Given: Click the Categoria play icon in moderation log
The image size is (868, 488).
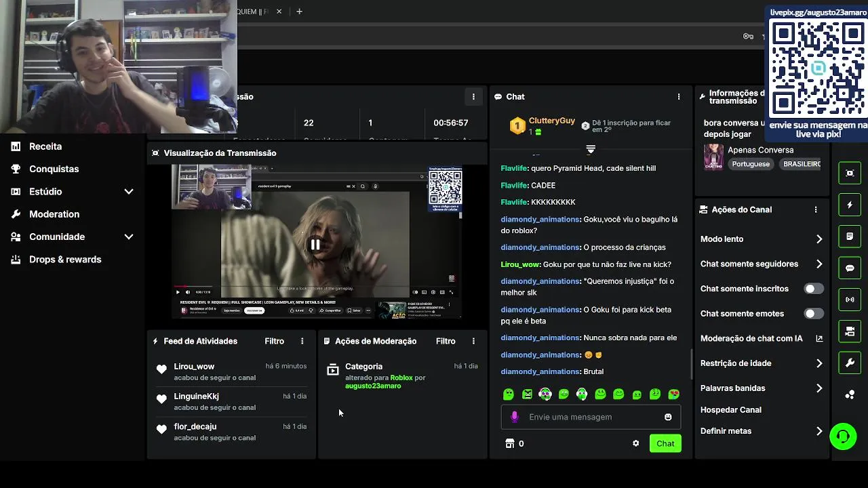Looking at the screenshot, I should tap(333, 370).
